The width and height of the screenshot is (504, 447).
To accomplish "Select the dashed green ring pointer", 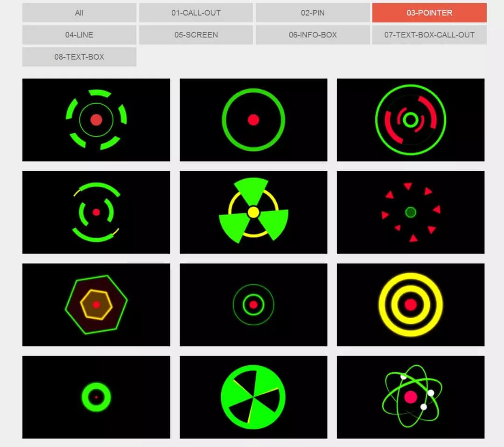I will (96, 120).
